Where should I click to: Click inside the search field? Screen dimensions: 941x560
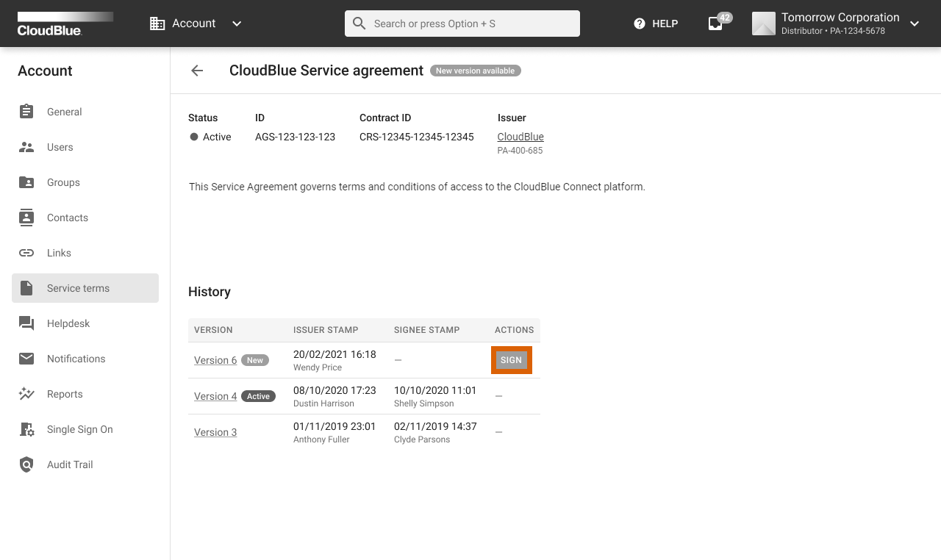point(462,23)
